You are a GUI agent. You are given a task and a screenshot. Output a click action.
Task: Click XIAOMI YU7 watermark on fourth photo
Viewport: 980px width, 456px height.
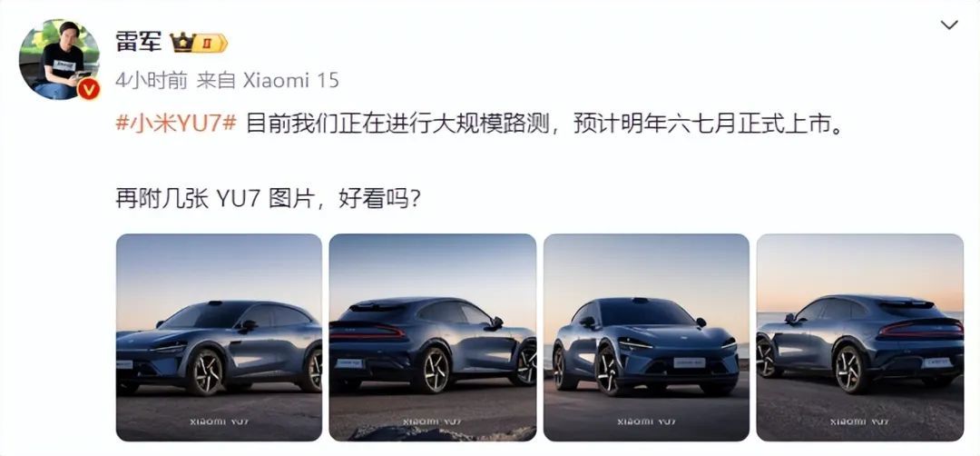click(x=860, y=421)
